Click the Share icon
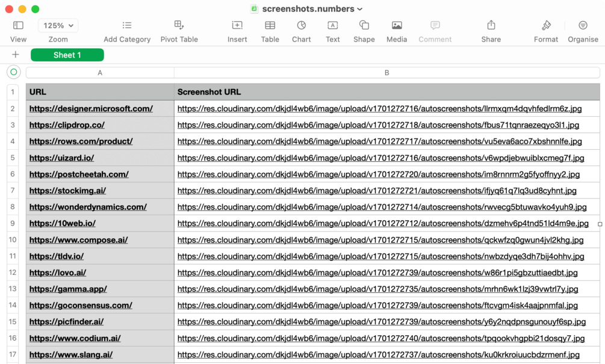Screen dimensions: 605x364 [491, 25]
